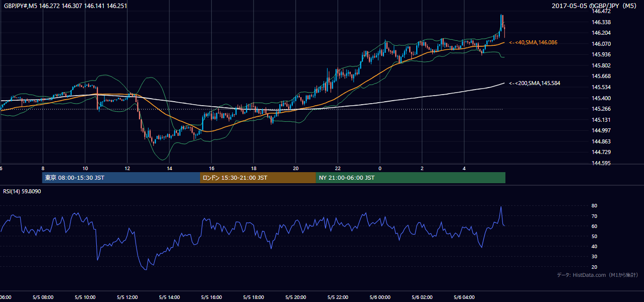Click hour tick 22 under price chart
The width and height of the screenshot is (644, 302).
(x=338, y=168)
